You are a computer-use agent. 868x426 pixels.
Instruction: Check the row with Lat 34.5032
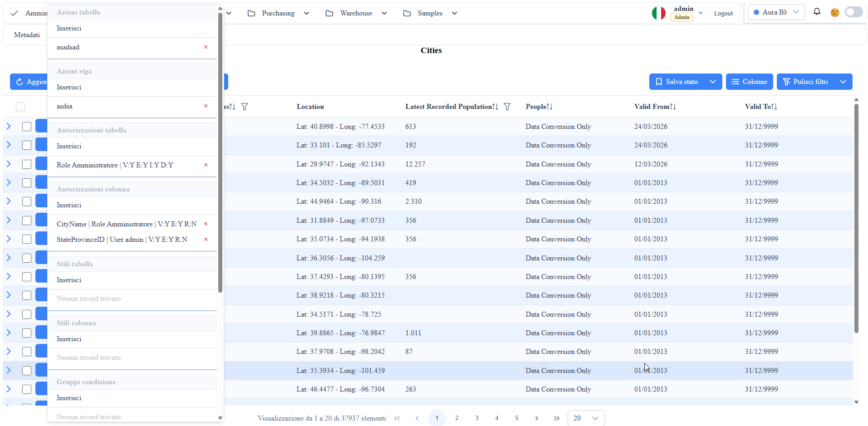(x=27, y=183)
